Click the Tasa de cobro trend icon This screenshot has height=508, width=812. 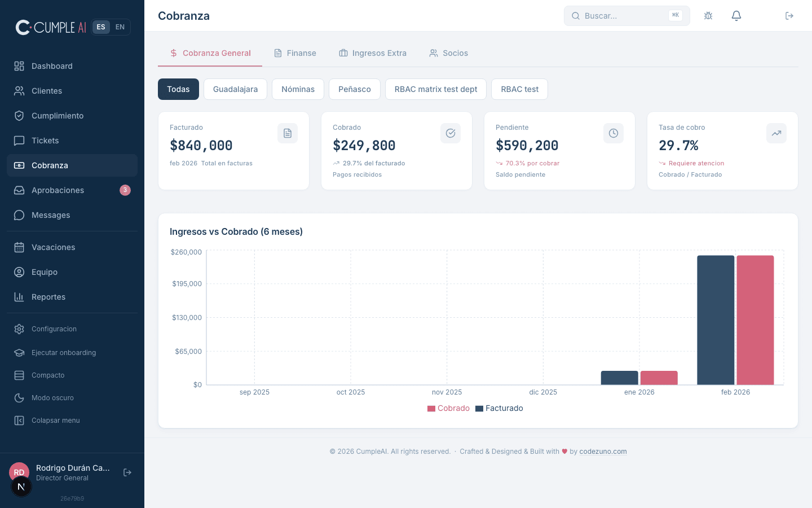776,133
